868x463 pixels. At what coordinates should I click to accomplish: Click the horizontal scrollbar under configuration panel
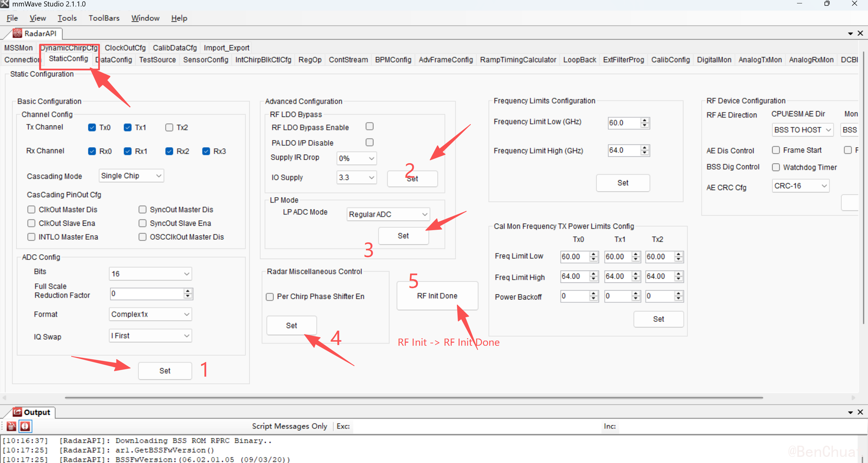pyautogui.click(x=414, y=397)
